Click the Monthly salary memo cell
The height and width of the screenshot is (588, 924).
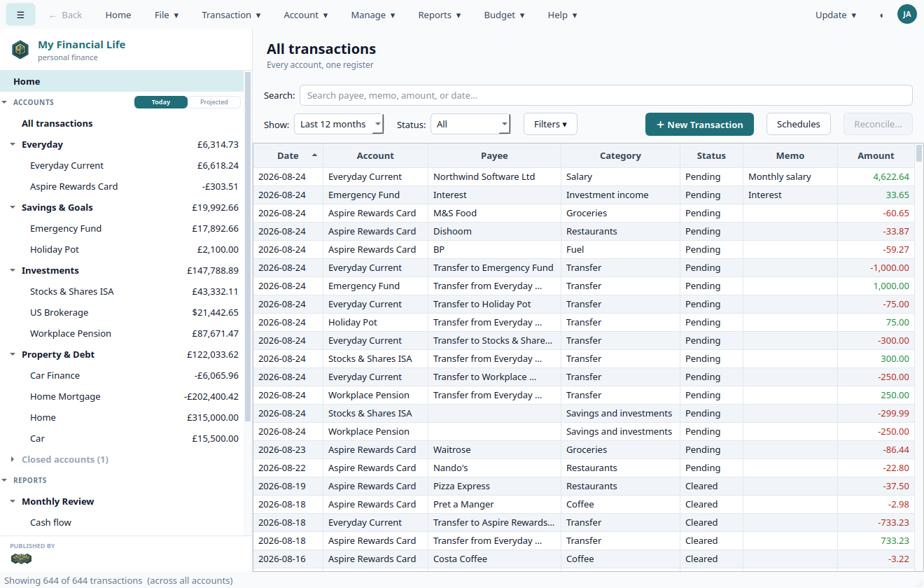coord(790,176)
